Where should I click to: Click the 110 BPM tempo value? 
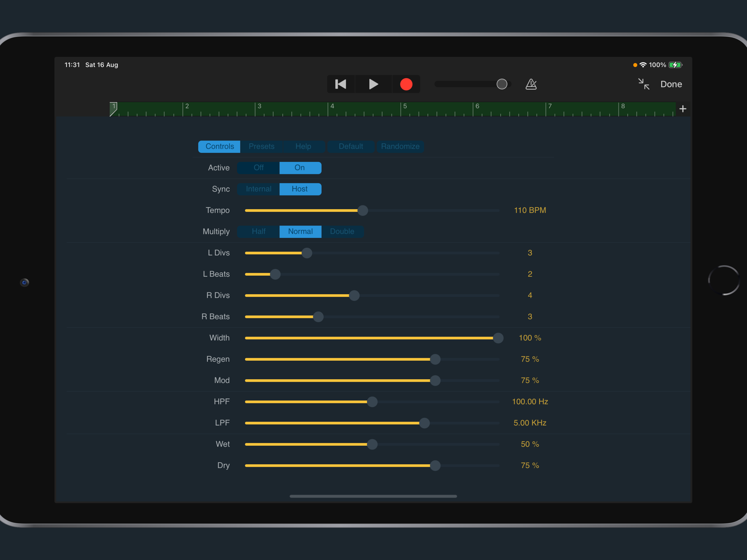tap(530, 210)
